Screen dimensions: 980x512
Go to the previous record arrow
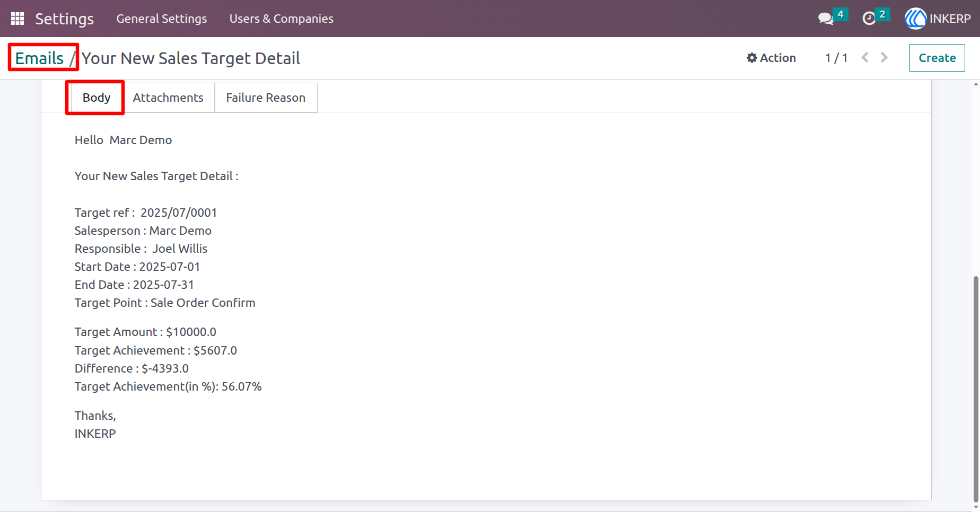click(865, 57)
